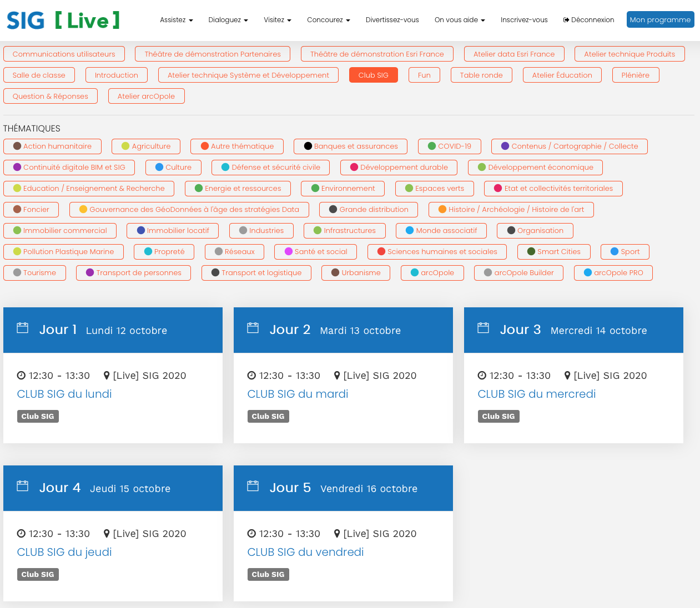Click Club SIG badge in Jour 3 card
The width and height of the screenshot is (700, 608).
498,416
